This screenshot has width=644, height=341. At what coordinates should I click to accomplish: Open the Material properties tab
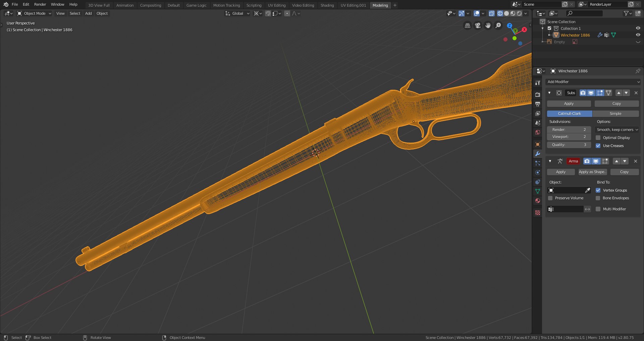pyautogui.click(x=538, y=201)
